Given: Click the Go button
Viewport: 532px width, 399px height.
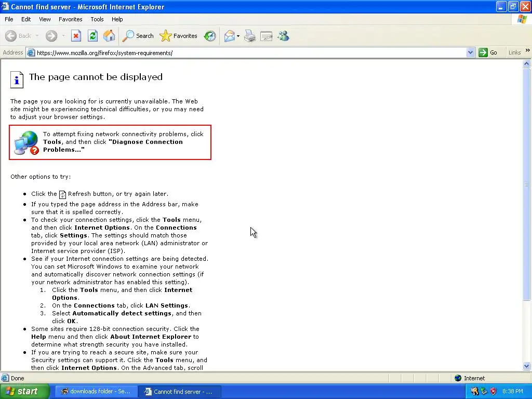Looking at the screenshot, I should pos(488,52).
